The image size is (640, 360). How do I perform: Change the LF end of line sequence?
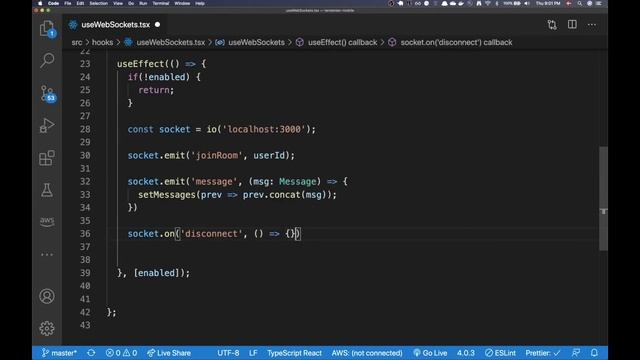click(253, 353)
